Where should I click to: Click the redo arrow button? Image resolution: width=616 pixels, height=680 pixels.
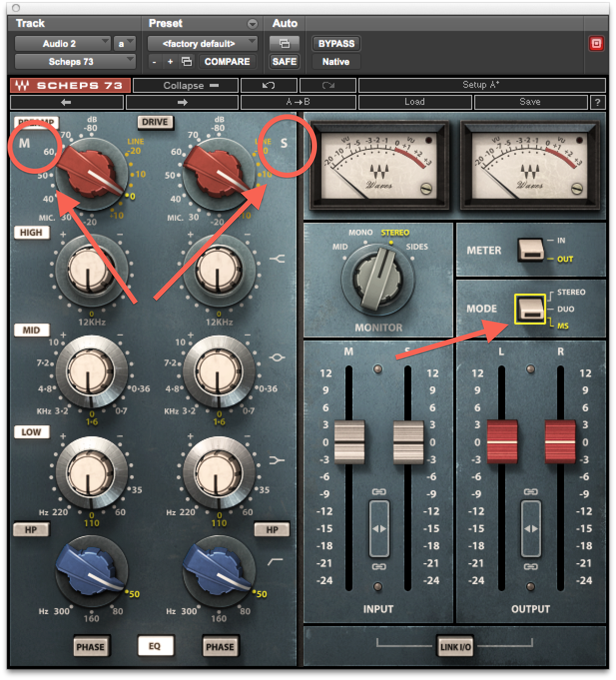pyautogui.click(x=328, y=85)
